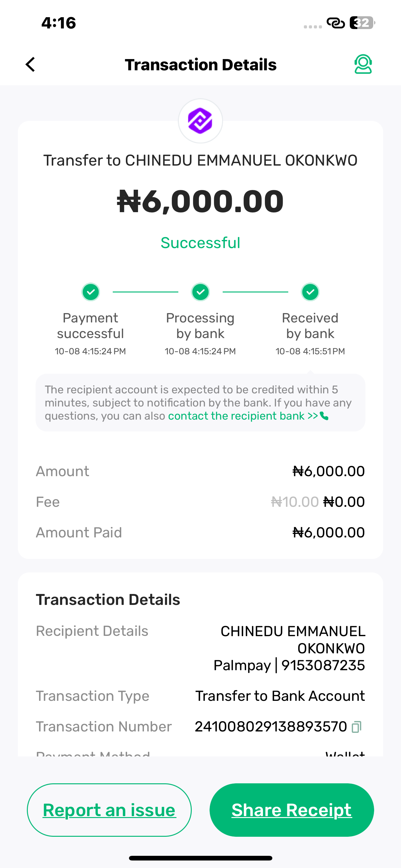
Task: Tap the hotspot link icon in status bar
Action: [x=336, y=23]
